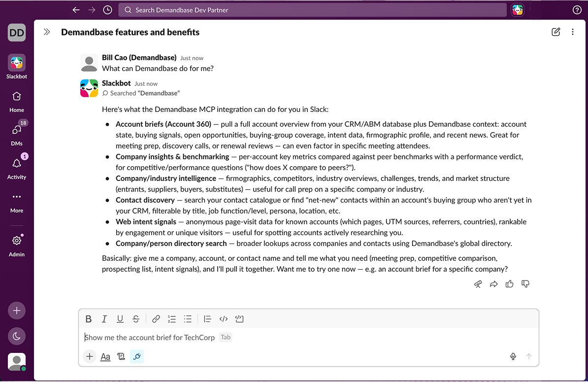The image size is (588, 382).
Task: Apply block quote formatting
Action: tap(207, 319)
